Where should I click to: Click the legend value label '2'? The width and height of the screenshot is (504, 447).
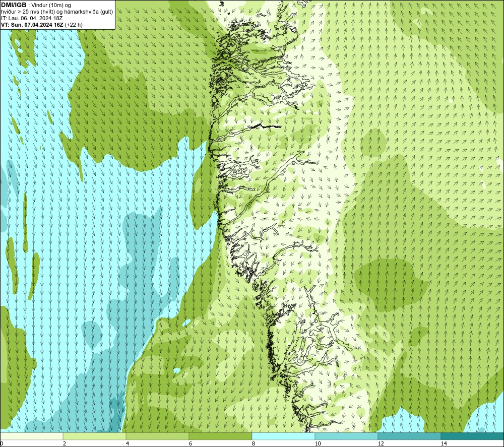tap(65, 443)
